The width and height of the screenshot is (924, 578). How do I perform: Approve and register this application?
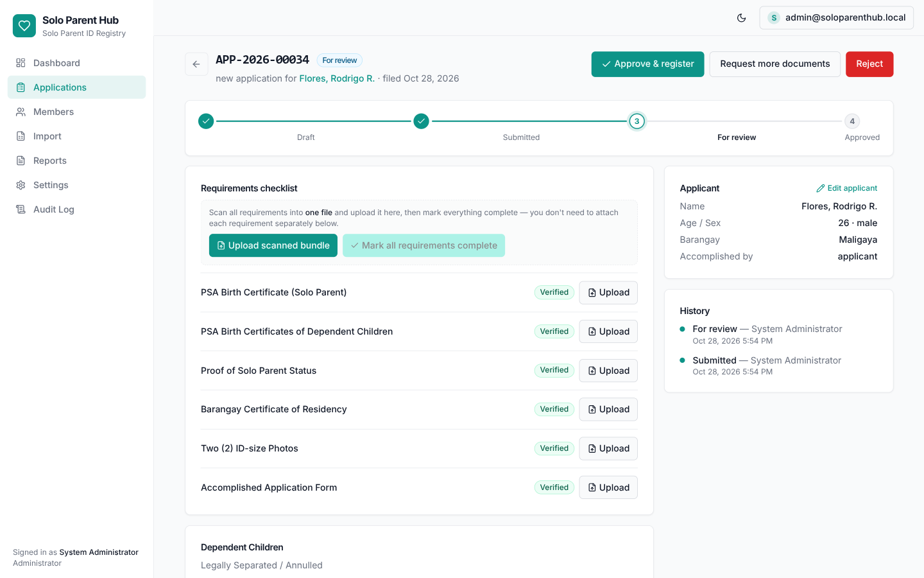point(647,64)
